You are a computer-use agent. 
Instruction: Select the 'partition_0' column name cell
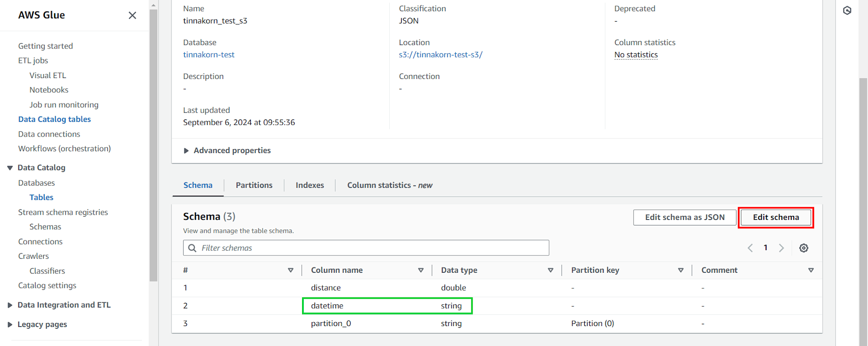pyautogui.click(x=331, y=323)
